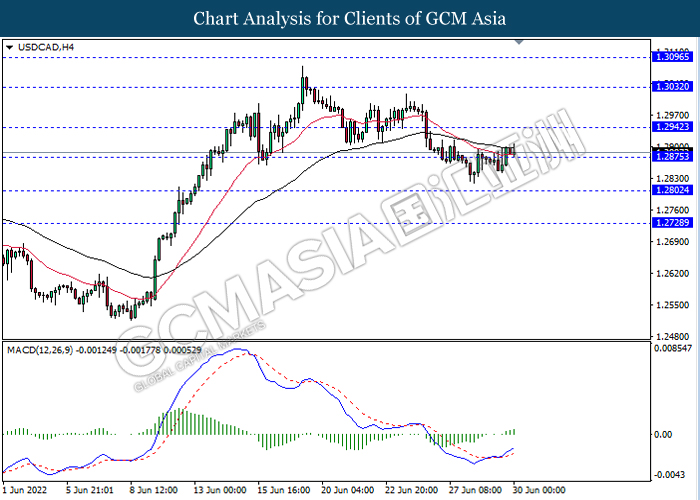Click the Chart Analysis for Clients title
Image resolution: width=700 pixels, height=500 pixels.
350,18
